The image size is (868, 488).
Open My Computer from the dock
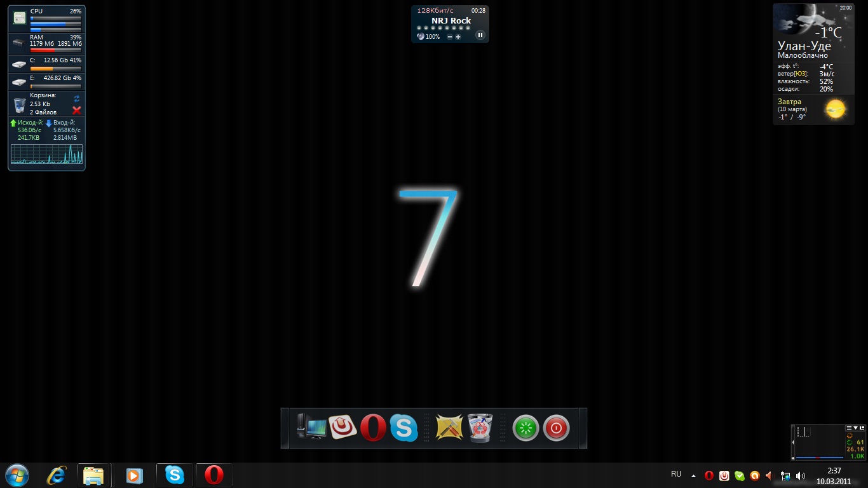(311, 428)
